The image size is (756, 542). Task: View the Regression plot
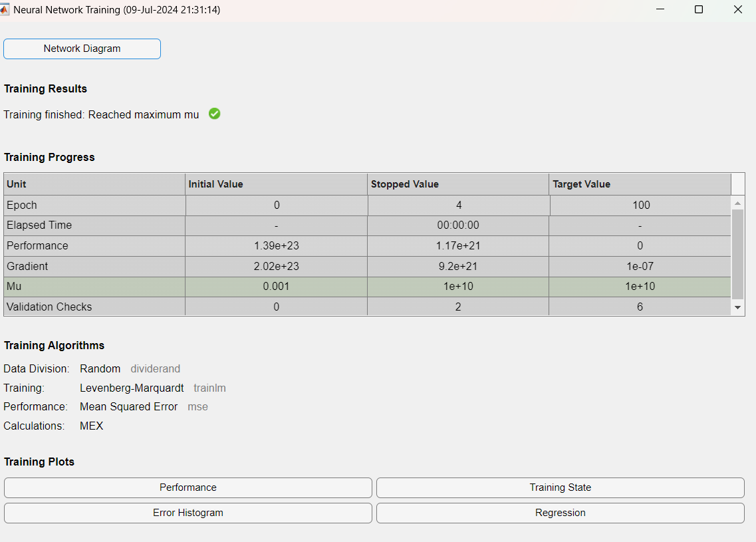click(560, 513)
